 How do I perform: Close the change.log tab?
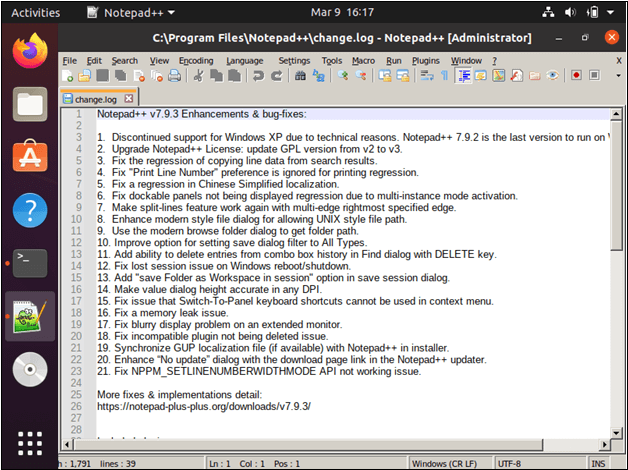click(129, 98)
